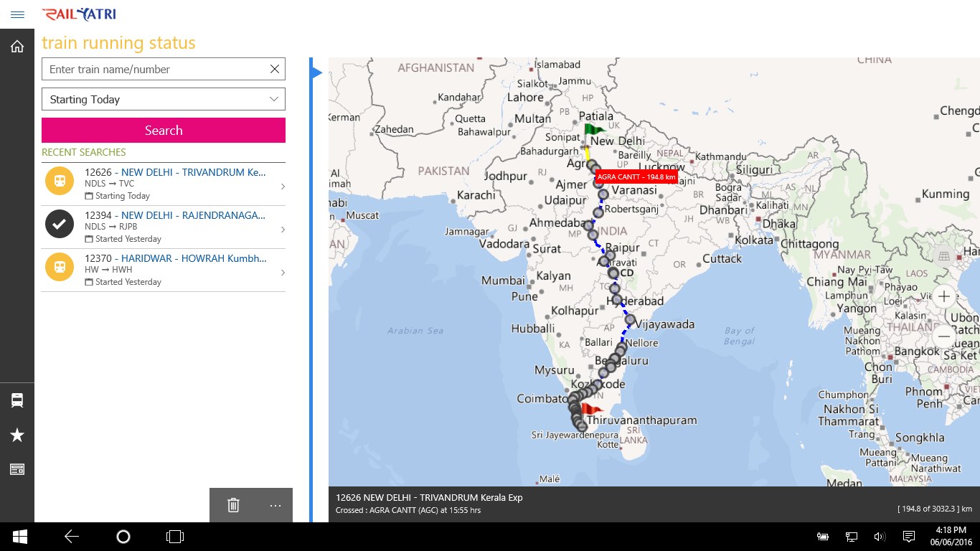Open the Action Center notifications icon

click(x=908, y=537)
